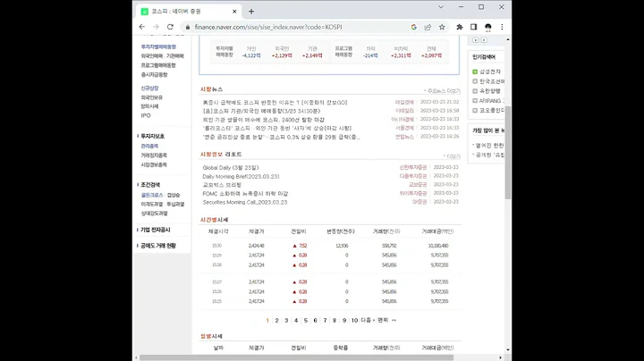Open the 투자자보호 section heading
Viewport: 644px width, 361px height.
[152, 136]
